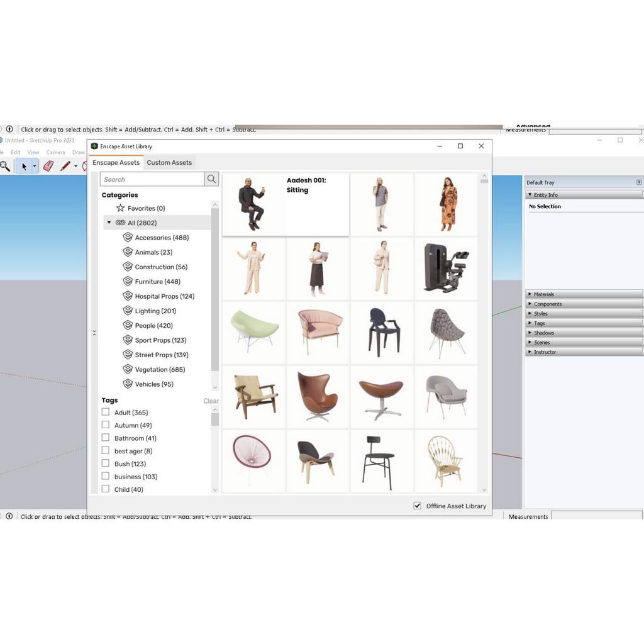Click the asset Search input field
Image resolution: width=644 pixels, height=644 pixels.
point(152,179)
